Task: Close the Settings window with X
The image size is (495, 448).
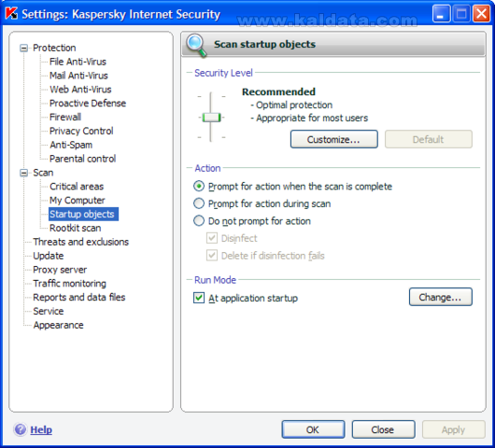Action: coord(481,14)
